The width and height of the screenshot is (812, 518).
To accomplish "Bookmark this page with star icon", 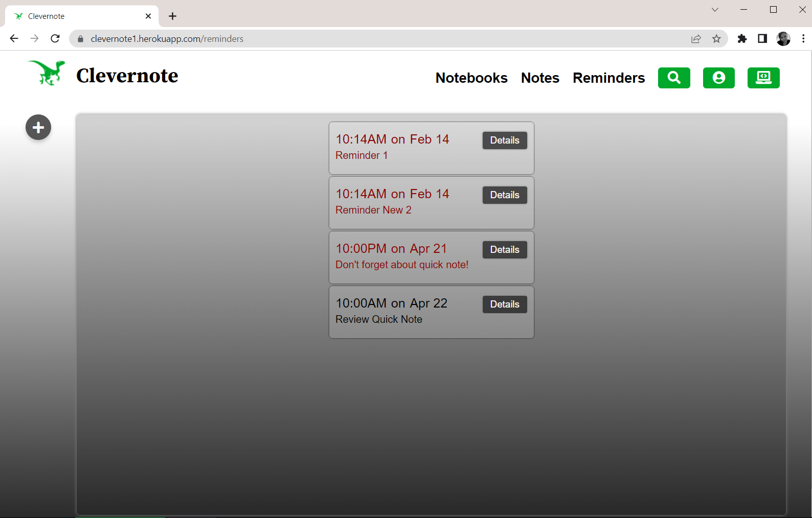I will point(716,39).
